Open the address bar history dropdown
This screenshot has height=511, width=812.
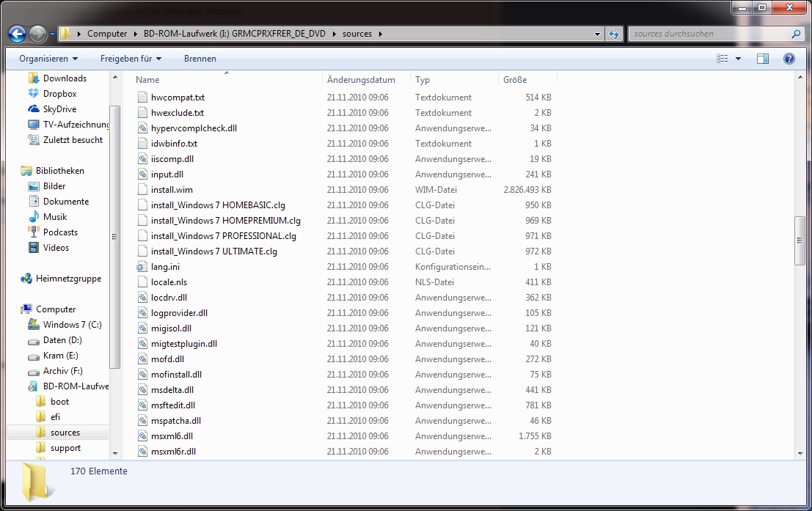point(596,33)
